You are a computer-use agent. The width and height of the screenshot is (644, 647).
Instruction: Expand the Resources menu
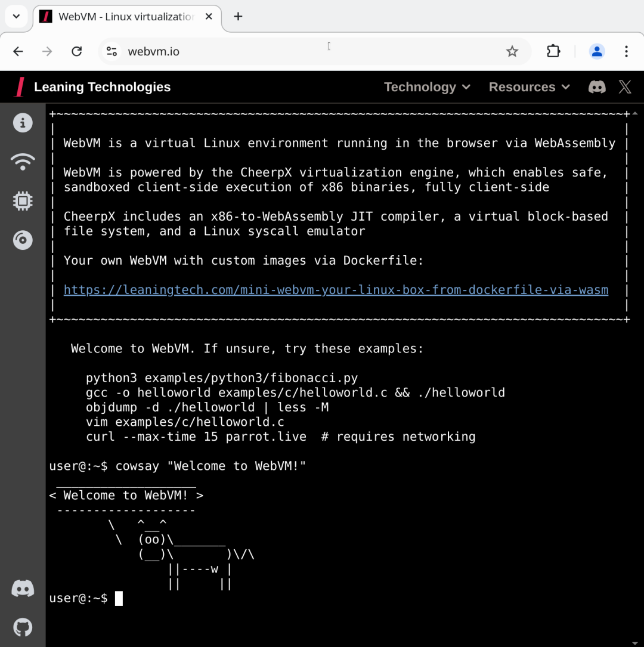point(530,87)
